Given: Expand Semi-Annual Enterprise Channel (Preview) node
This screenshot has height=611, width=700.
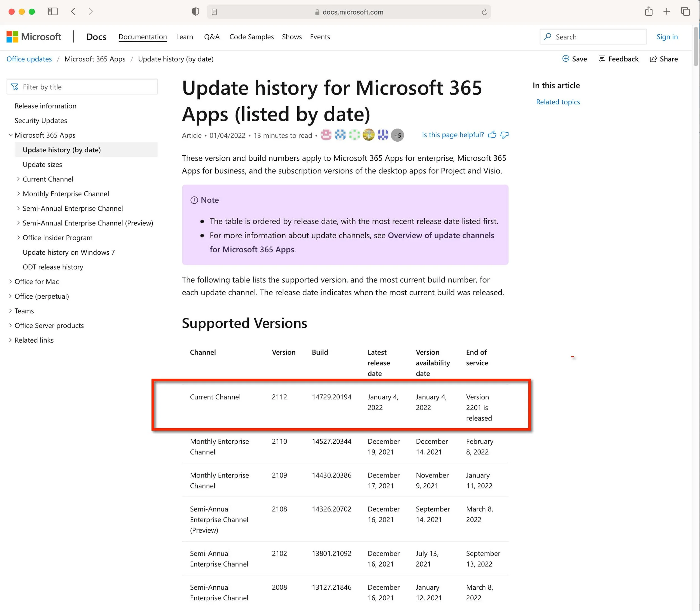Looking at the screenshot, I should [x=18, y=223].
